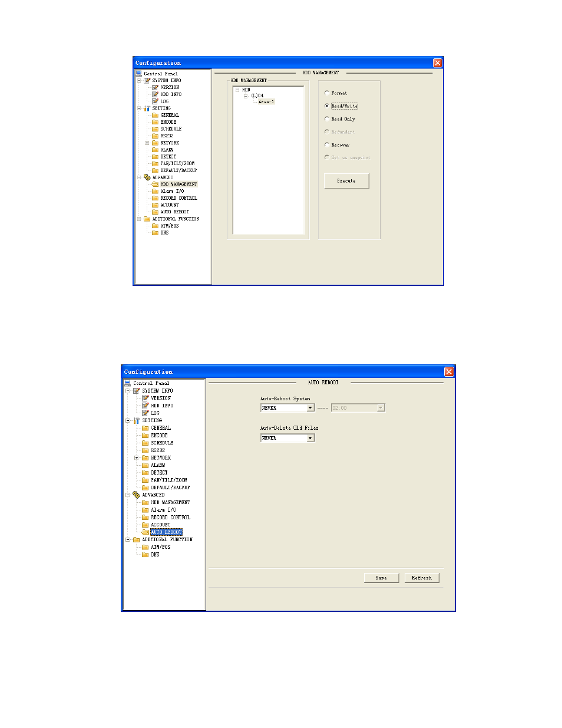The image size is (562, 728).
Task: Open the Auto-Delete Old Files NEVER dropdown
Action: tap(310, 438)
